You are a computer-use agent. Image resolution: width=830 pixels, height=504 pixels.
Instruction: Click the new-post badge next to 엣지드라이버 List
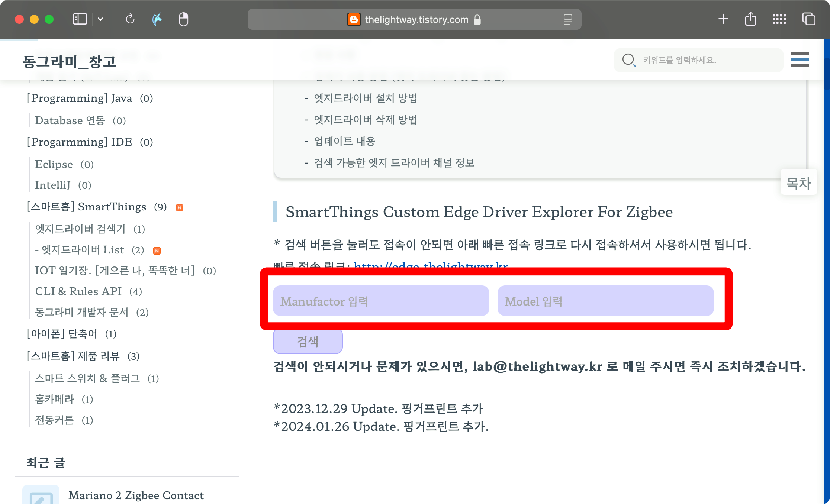tap(157, 251)
